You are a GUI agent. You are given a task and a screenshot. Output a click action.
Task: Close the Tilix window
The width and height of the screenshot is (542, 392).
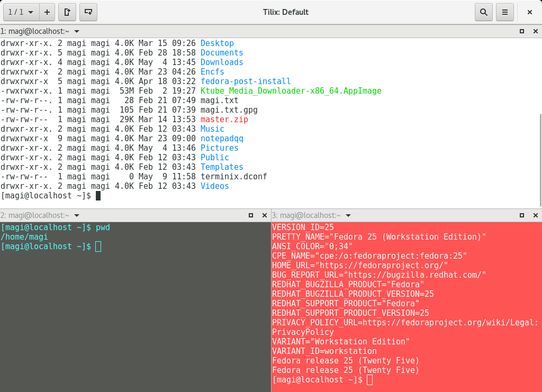[529, 12]
